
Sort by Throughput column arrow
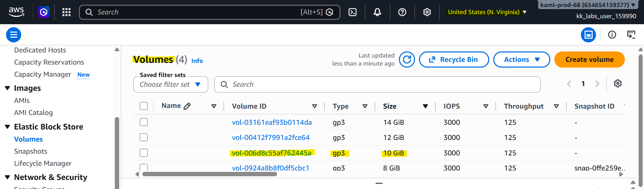[556, 106]
